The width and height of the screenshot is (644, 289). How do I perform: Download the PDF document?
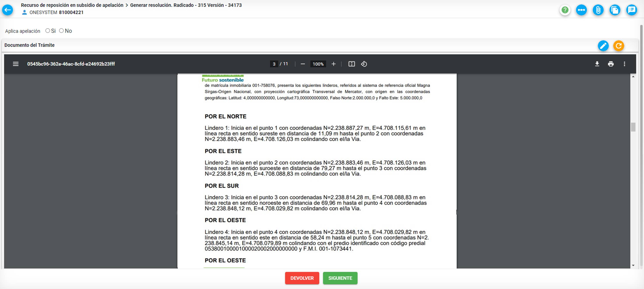597,64
